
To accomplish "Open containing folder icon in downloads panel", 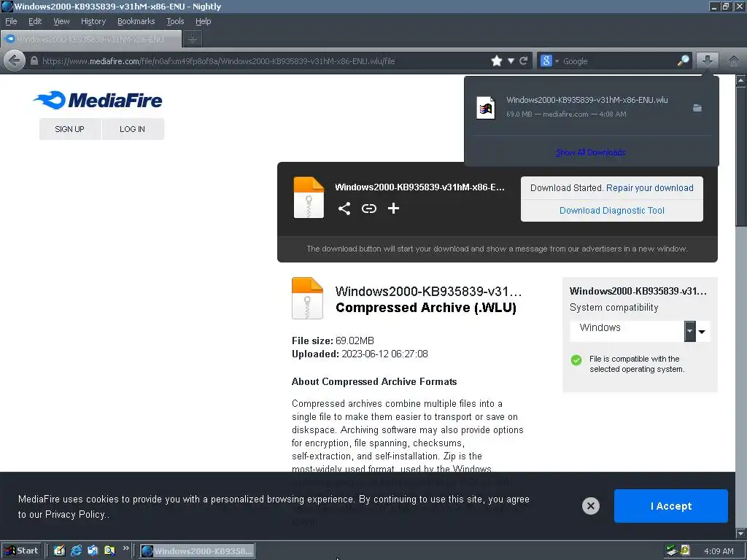I will (x=697, y=108).
